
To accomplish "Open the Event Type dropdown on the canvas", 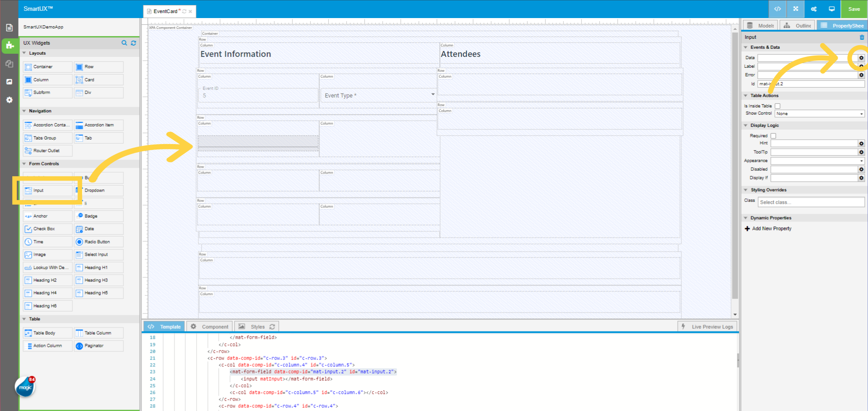I will coord(433,94).
